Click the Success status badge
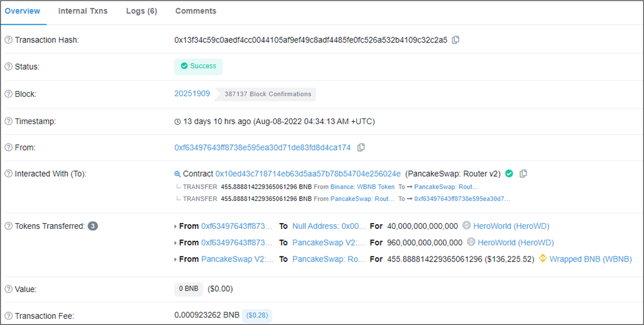The image size is (644, 325). point(199,67)
